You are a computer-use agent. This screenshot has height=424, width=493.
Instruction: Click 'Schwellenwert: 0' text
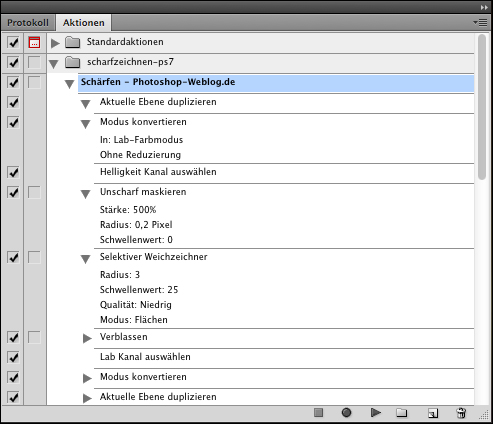tap(136, 240)
